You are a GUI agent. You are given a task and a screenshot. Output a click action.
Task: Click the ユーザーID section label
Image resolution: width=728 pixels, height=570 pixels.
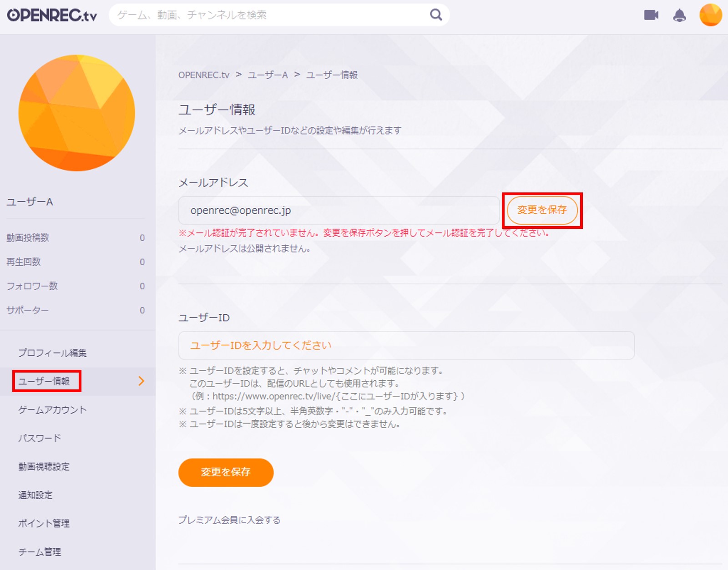pos(204,318)
